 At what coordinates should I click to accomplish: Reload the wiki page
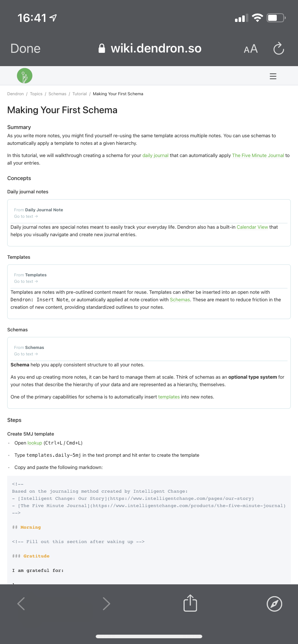click(279, 49)
